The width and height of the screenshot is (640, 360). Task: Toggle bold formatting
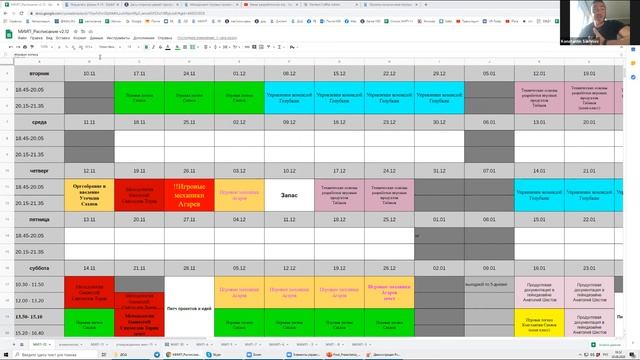click(146, 47)
